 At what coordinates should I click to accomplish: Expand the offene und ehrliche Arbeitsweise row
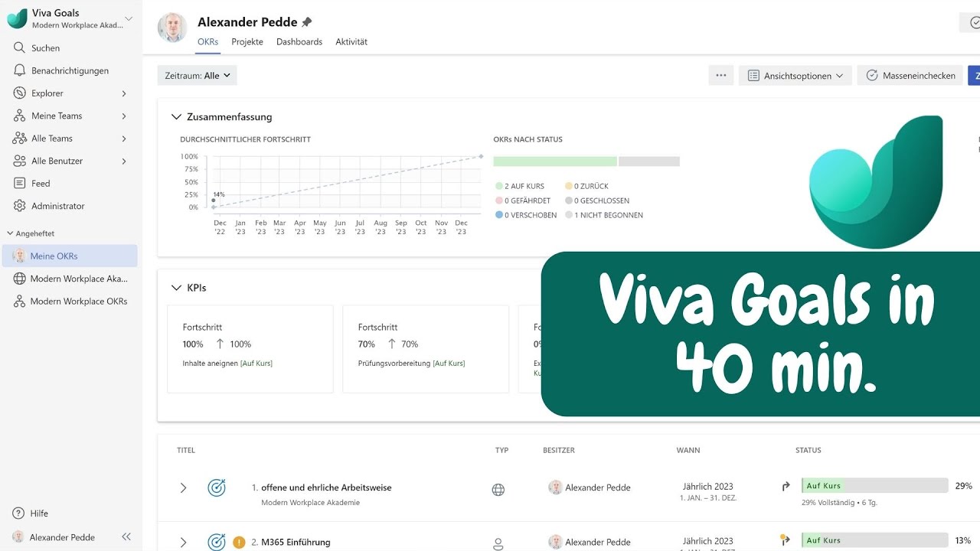tap(183, 487)
